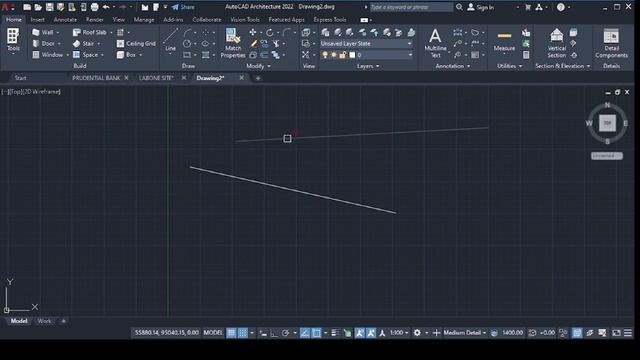Screen dimensions: 640x360
Task: Create a Vertical Section
Action: 556,43
